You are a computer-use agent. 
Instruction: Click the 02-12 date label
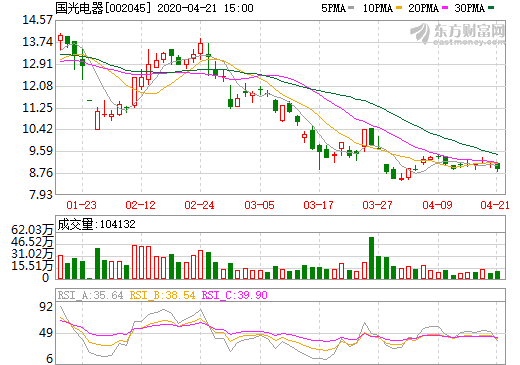point(140,205)
